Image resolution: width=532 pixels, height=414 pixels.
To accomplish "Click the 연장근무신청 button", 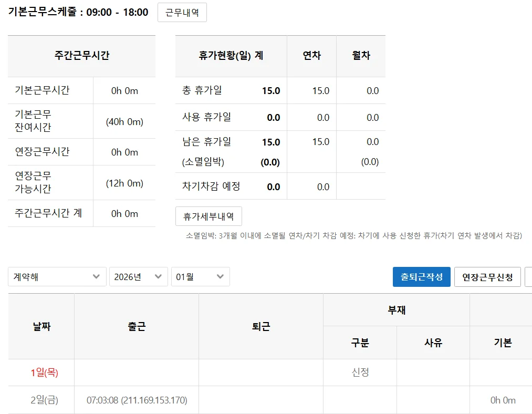I will [487, 277].
